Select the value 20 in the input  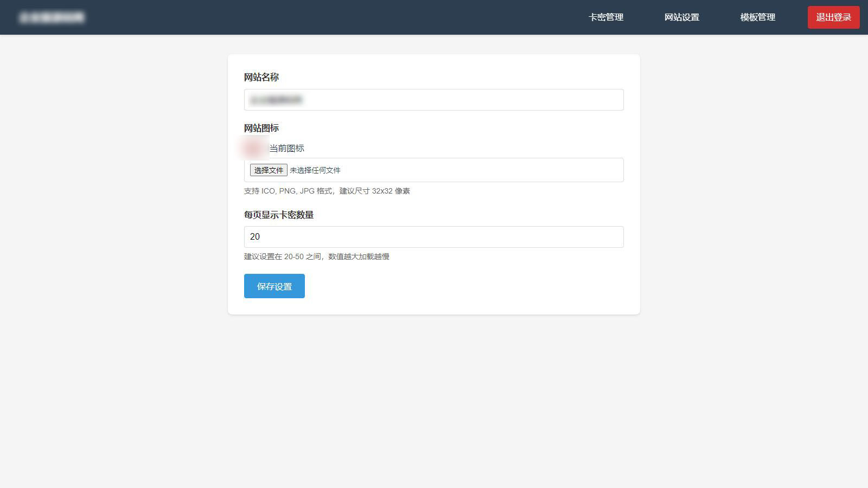pyautogui.click(x=254, y=236)
